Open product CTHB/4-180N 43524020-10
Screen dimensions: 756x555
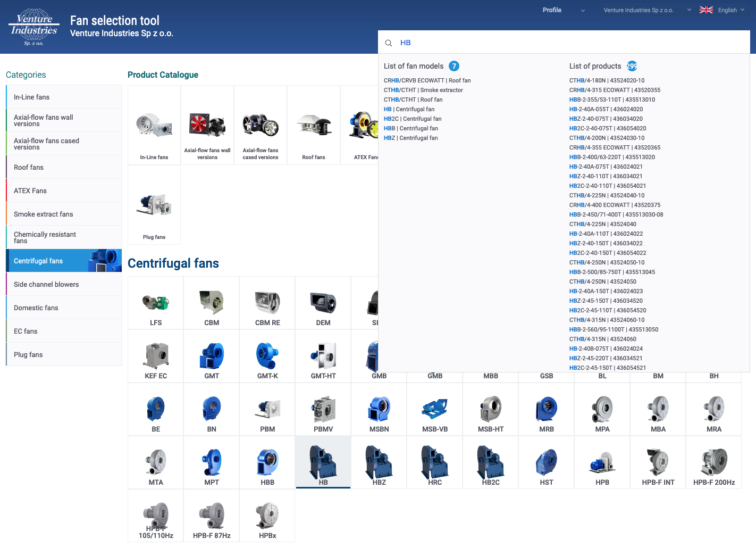coord(607,80)
